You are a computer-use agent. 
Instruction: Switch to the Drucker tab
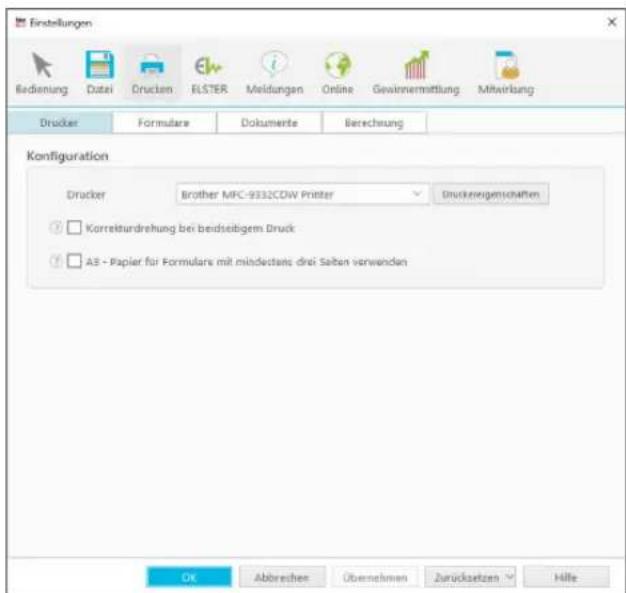[x=59, y=123]
